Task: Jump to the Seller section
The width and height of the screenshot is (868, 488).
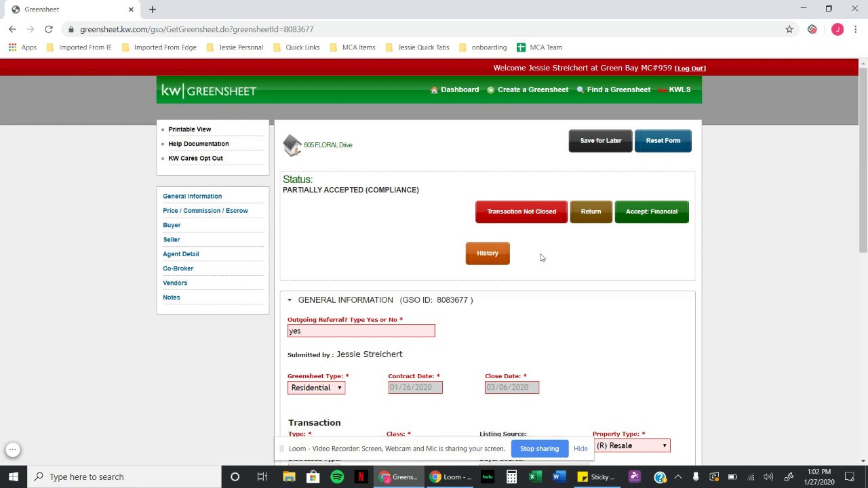Action: (x=171, y=239)
